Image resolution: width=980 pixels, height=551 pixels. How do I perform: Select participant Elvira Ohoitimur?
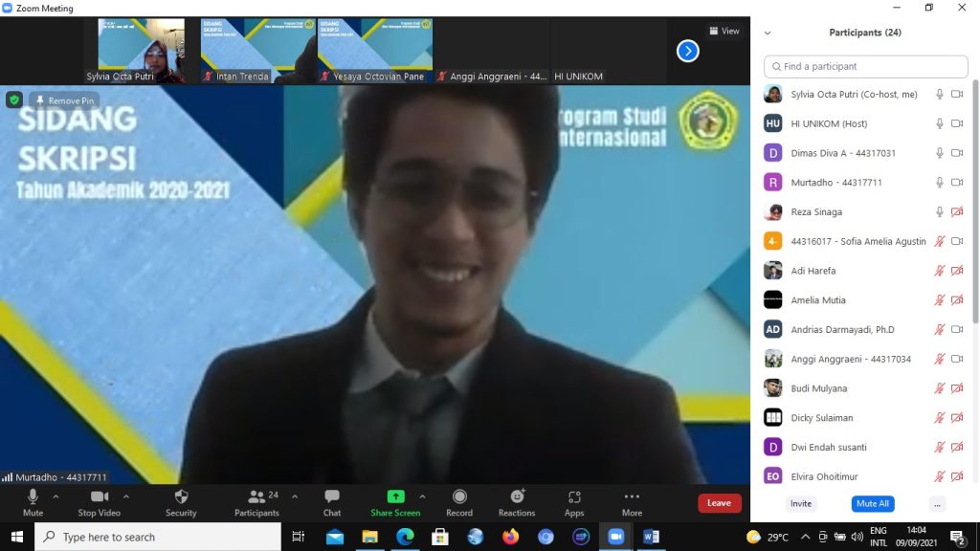[865, 476]
